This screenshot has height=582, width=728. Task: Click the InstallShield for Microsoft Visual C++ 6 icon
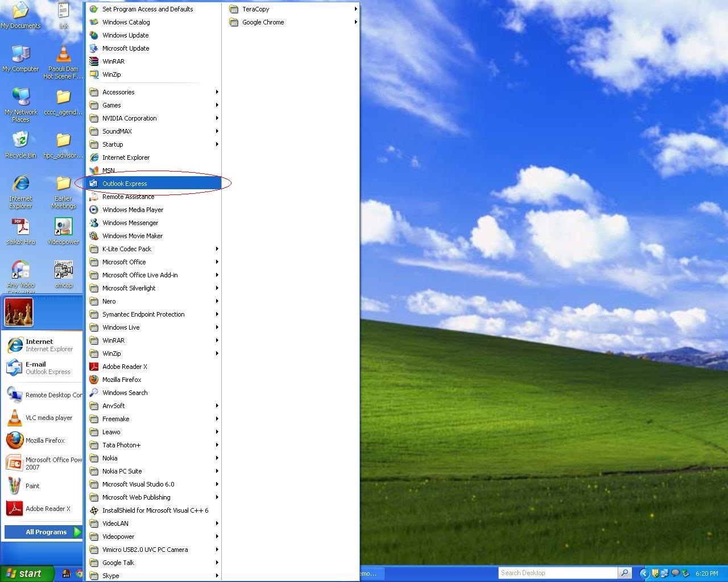94,510
